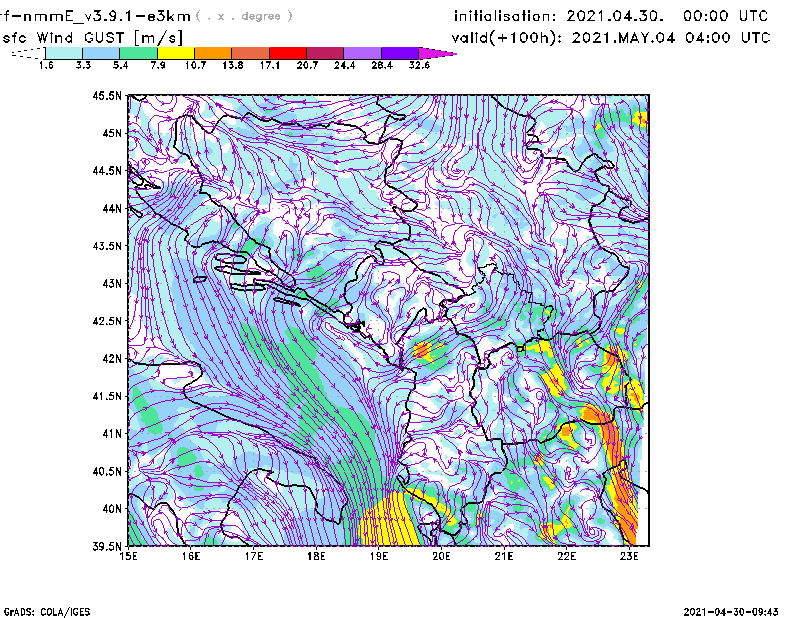
Task: Select the violet 28.4–32.6 legend swatch
Action: (400, 53)
